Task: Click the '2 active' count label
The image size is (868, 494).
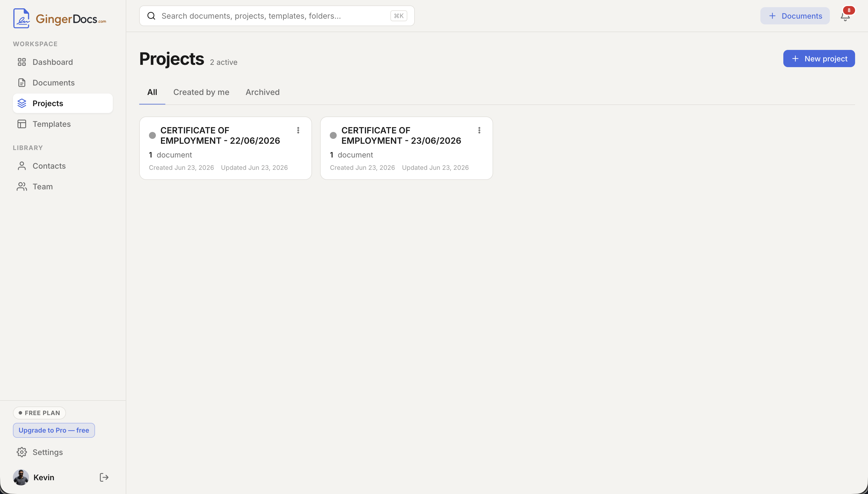Action: 224,63
